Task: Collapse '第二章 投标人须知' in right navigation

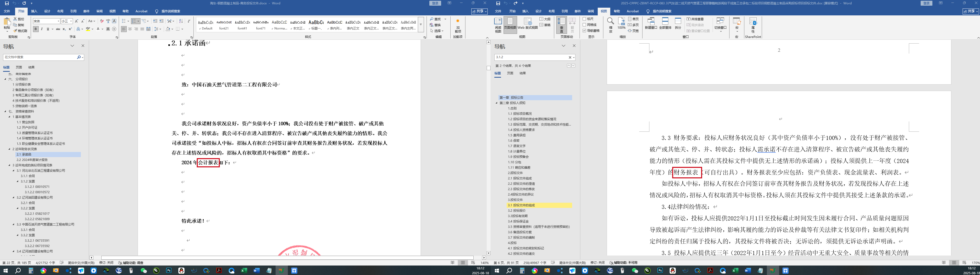Action: 496,103
